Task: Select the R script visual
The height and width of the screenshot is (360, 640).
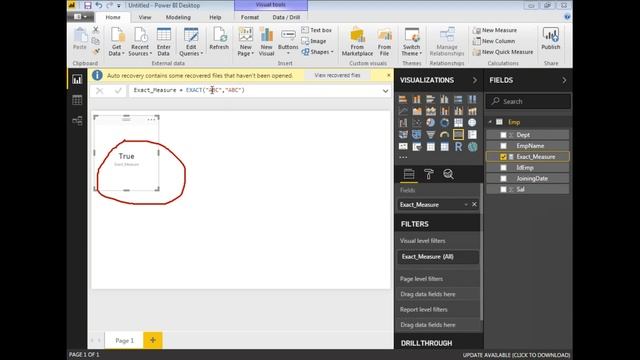Action: coord(458,147)
